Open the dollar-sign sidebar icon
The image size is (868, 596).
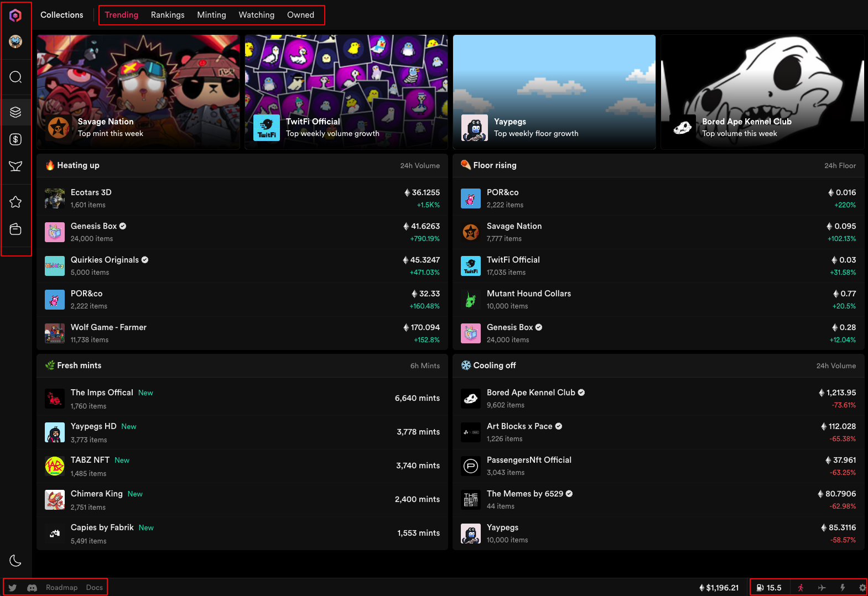coord(15,139)
